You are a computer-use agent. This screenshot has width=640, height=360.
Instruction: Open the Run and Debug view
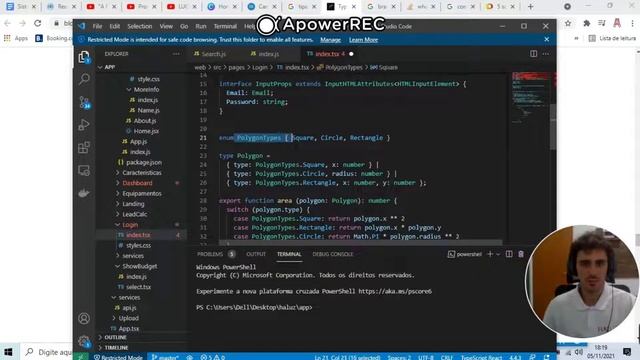pyautogui.click(x=84, y=125)
